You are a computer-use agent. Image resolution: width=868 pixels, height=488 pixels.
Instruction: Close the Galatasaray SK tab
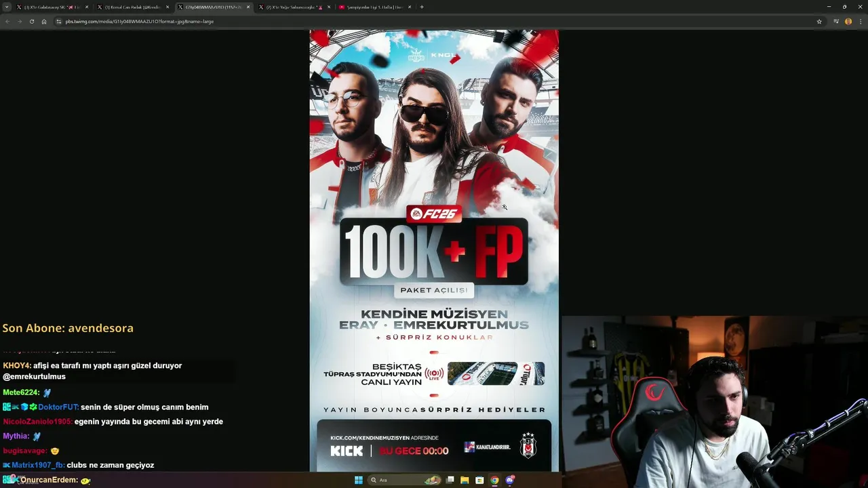click(87, 7)
